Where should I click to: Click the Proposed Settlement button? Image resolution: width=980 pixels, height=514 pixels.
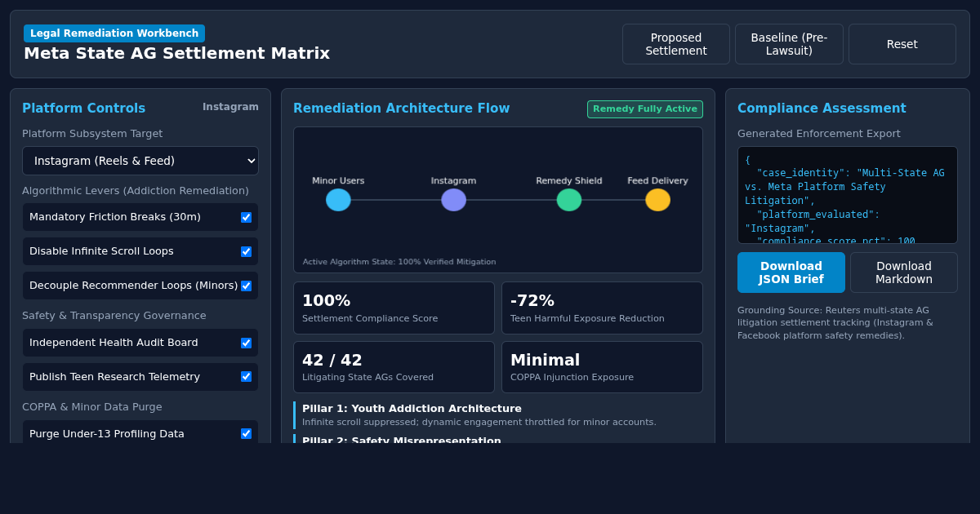(676, 44)
